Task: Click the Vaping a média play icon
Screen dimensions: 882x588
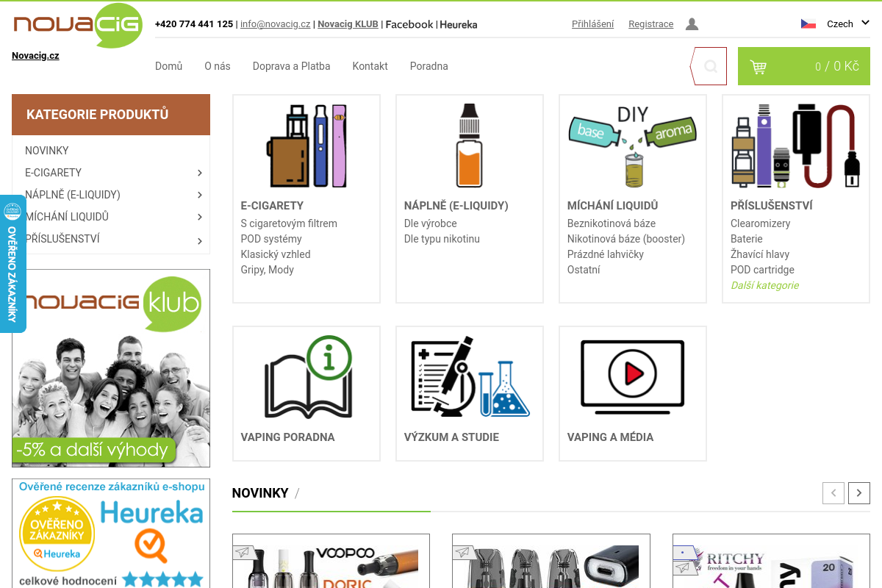Action: coord(633,375)
